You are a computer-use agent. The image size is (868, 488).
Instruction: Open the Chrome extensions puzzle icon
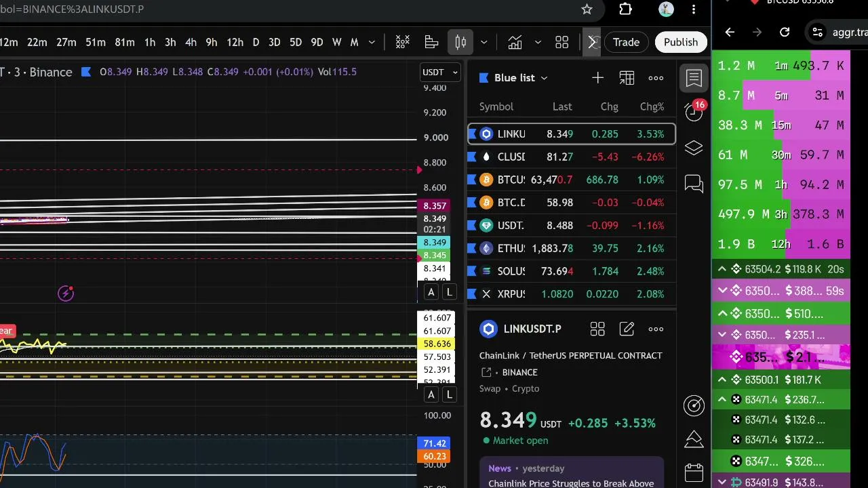(x=625, y=9)
